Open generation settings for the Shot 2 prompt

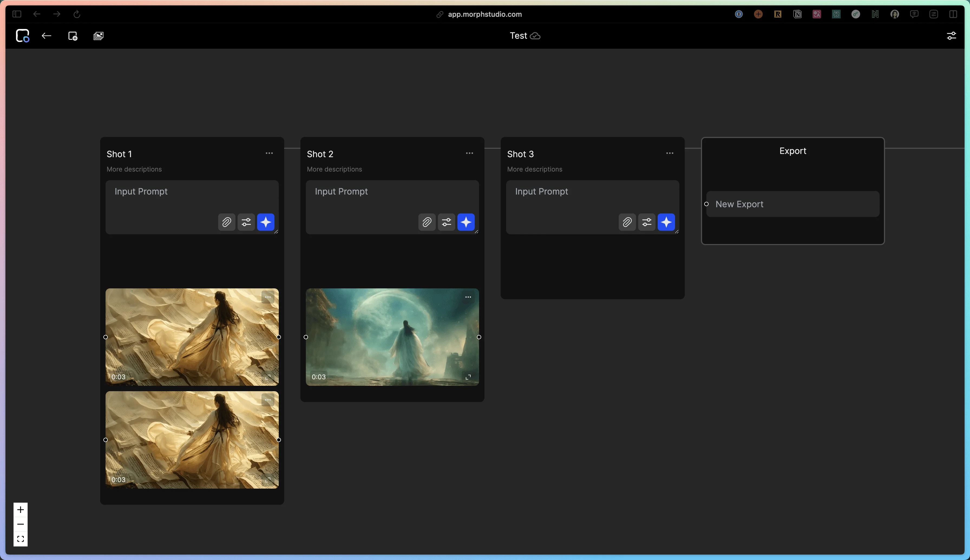[x=446, y=222]
